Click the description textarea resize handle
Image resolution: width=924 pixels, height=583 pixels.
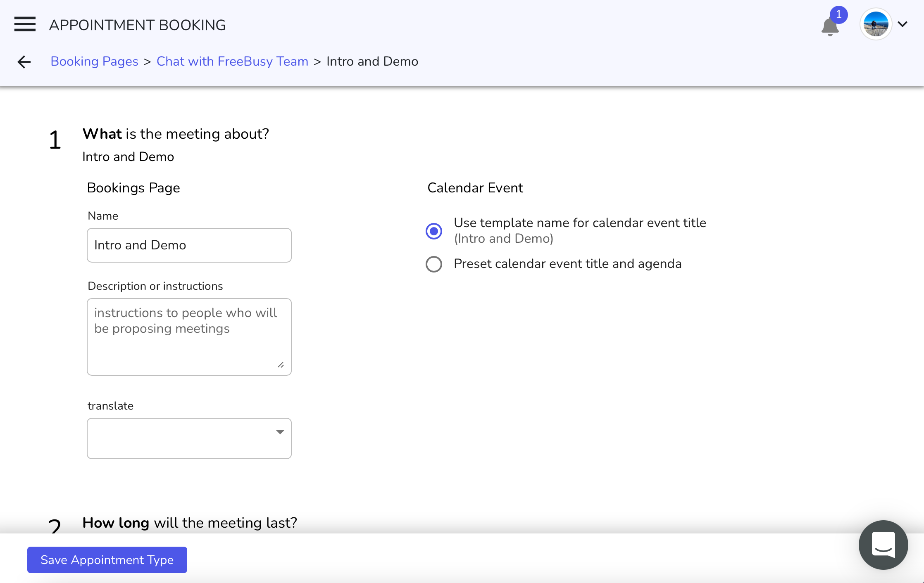(x=281, y=365)
